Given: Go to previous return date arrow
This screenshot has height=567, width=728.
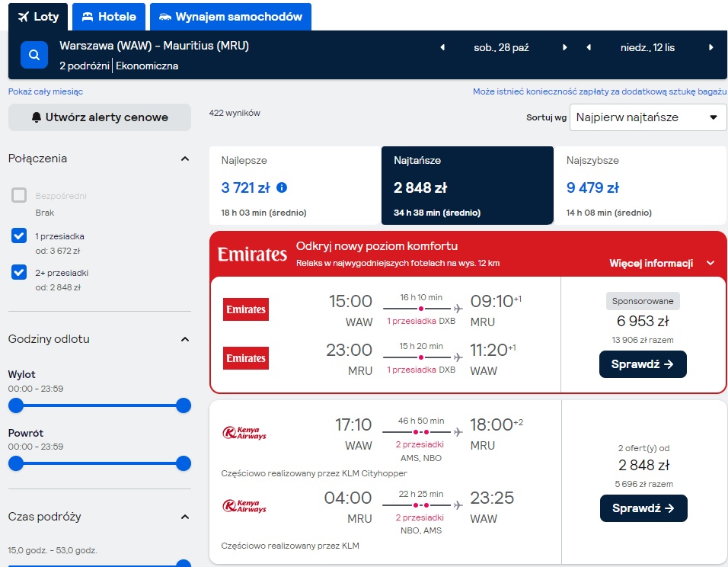Looking at the screenshot, I should [589, 47].
